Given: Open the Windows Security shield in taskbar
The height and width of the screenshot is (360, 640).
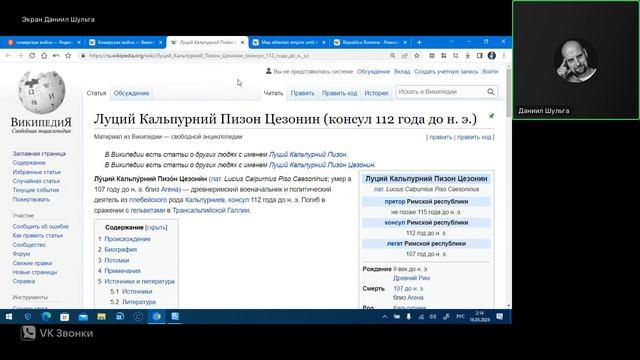Looking at the screenshot, I should pos(28,317).
